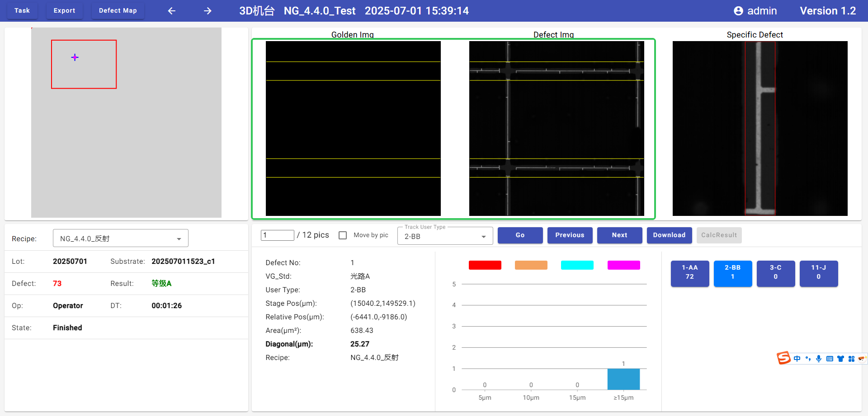Select the 11-J category button

(x=819, y=274)
